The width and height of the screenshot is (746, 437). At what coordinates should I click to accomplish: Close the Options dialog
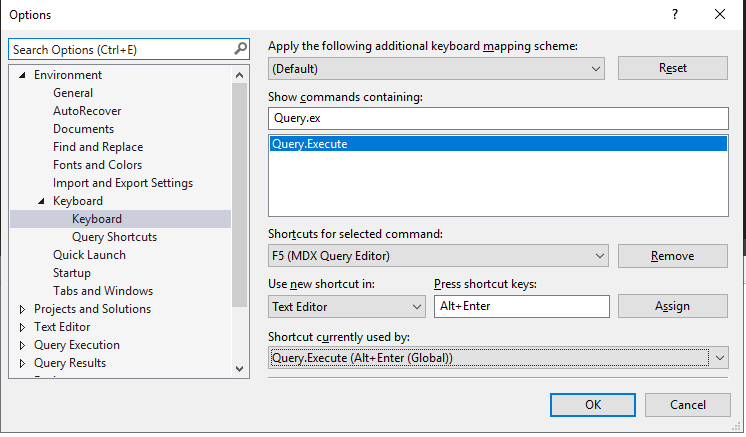720,14
